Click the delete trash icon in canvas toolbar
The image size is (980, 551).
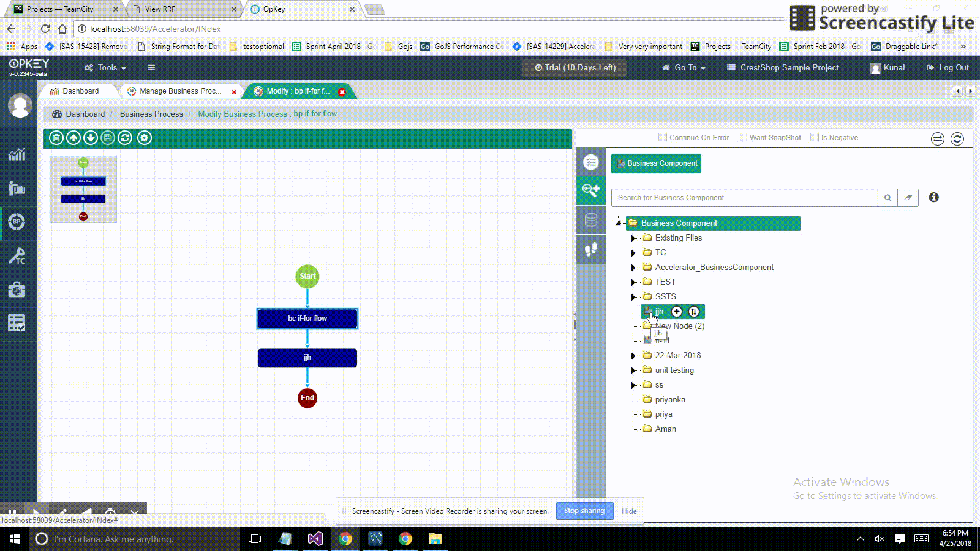click(56, 138)
